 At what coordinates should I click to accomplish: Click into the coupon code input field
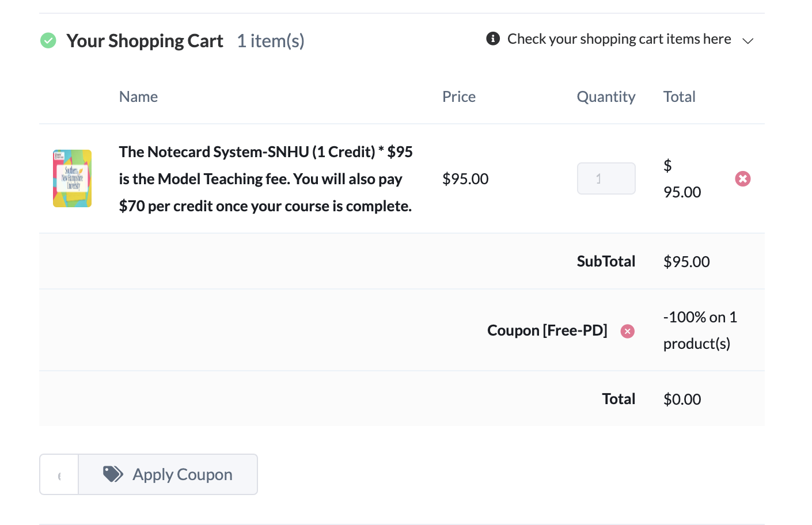pyautogui.click(x=59, y=474)
